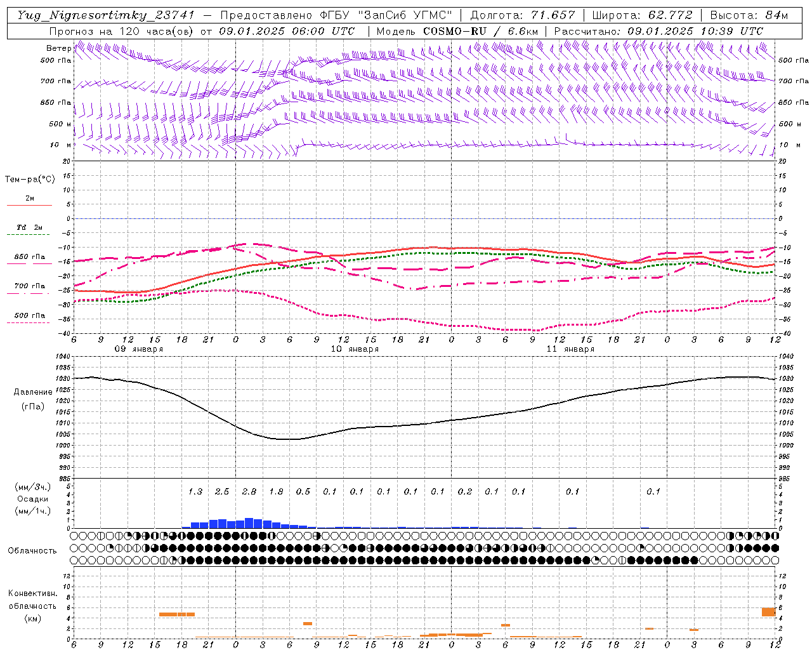Select the 10 м wind level label on right
The width and height of the screenshot is (812, 650).
[790, 145]
